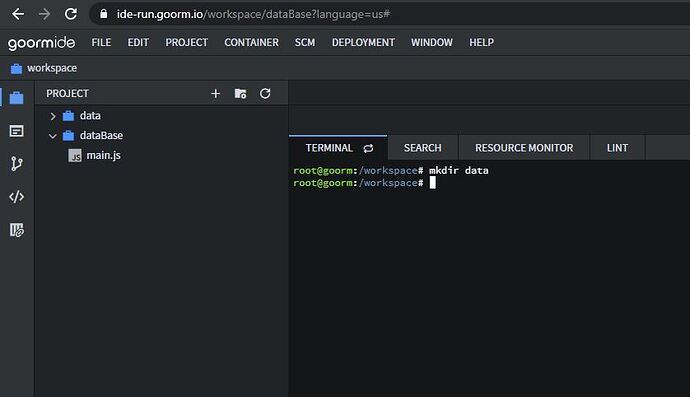Switch to the RESOURCE MONITOR tab
The width and height of the screenshot is (690, 397).
[524, 148]
